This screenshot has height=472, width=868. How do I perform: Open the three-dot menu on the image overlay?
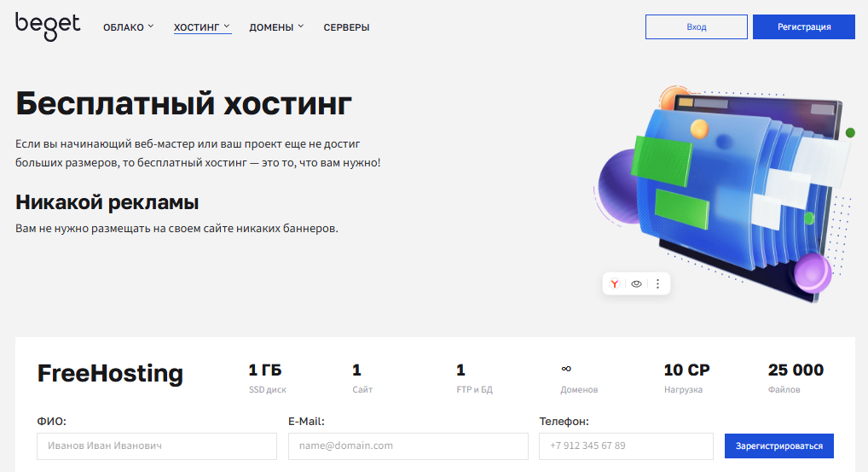(x=657, y=284)
